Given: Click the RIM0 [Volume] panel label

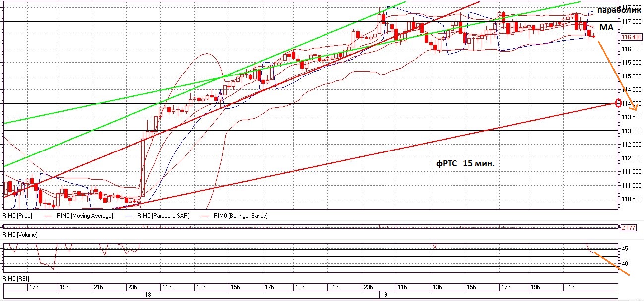Looking at the screenshot, I should tap(20, 234).
